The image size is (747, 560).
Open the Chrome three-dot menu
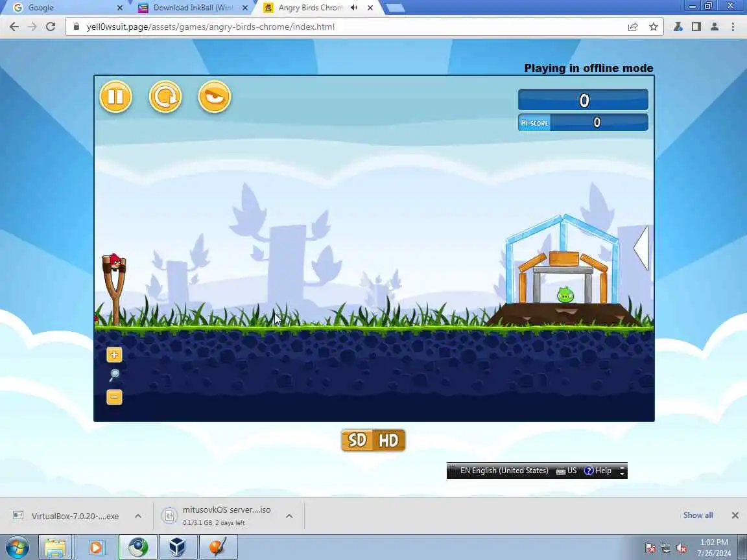[733, 27]
